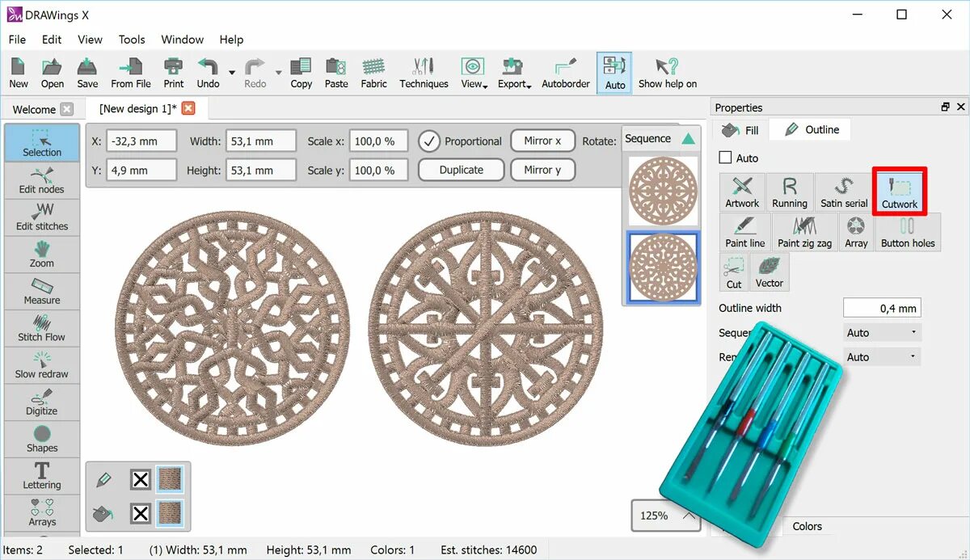Choose the Edit nodes tool

(42, 180)
